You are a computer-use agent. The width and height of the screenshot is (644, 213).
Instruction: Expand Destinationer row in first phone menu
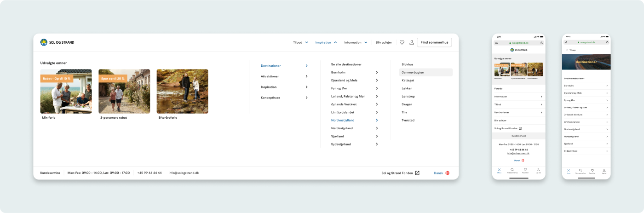pyautogui.click(x=518, y=112)
